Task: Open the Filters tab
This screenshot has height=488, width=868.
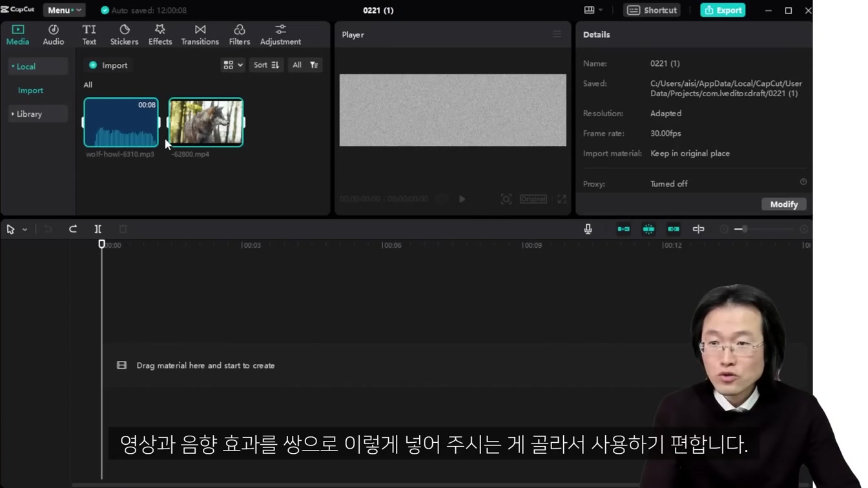Action: pyautogui.click(x=240, y=35)
